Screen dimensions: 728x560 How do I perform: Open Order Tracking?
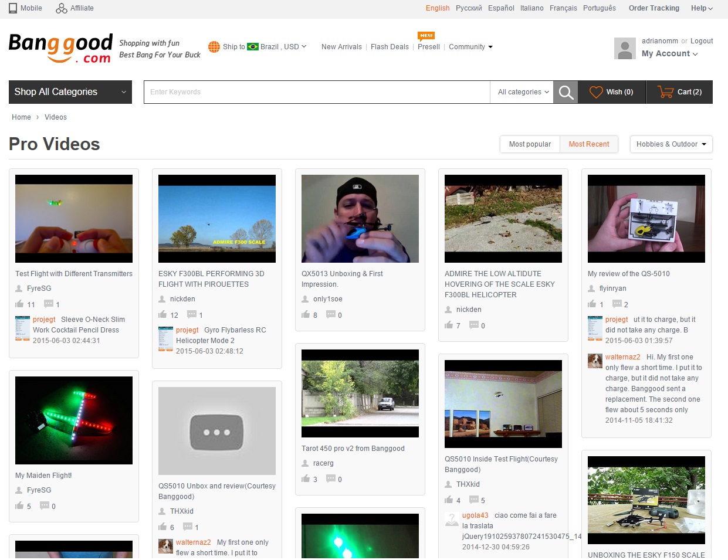click(x=654, y=8)
